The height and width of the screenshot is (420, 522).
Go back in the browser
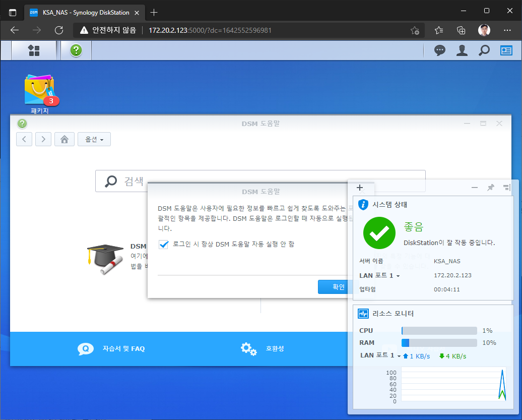tap(15, 30)
